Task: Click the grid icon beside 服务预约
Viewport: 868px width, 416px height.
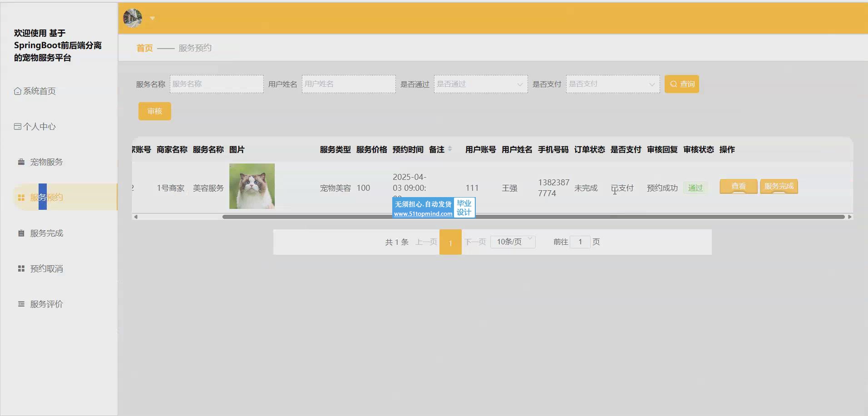Action: (21, 198)
